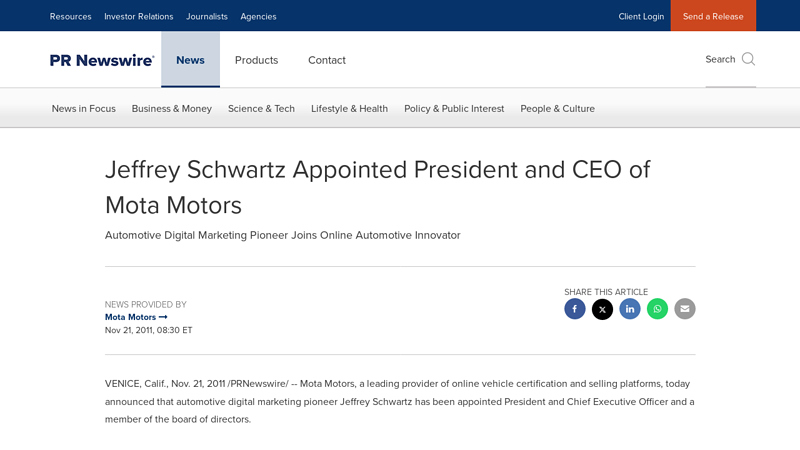Share article on Facebook

[x=574, y=309]
